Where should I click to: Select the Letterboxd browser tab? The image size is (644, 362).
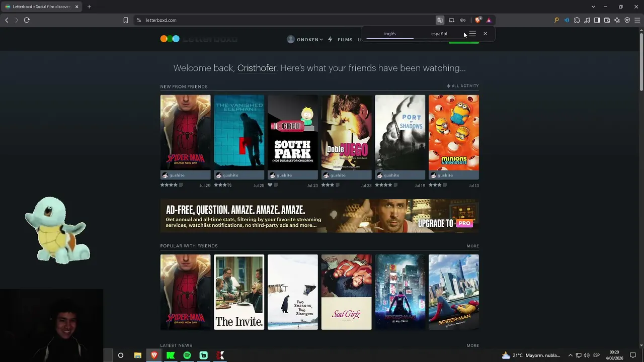pos(41,7)
